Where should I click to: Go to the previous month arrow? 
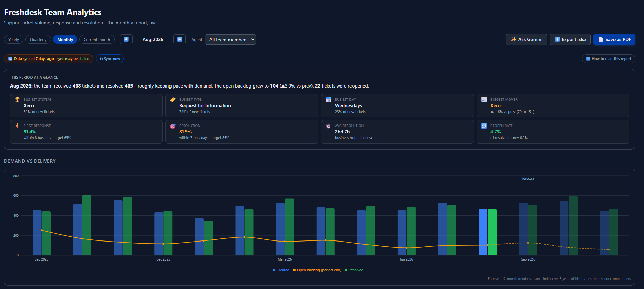click(x=126, y=39)
